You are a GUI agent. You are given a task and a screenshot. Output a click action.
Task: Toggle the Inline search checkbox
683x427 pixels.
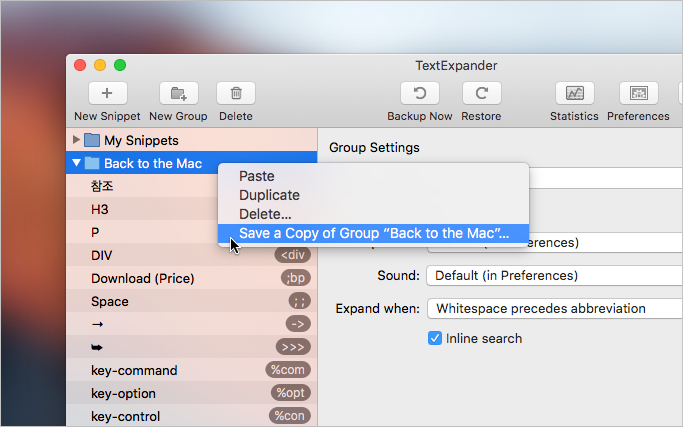[435, 338]
